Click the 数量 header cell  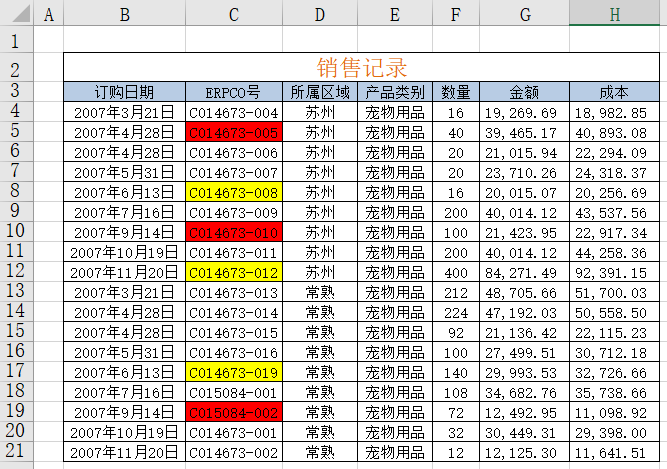[456, 92]
